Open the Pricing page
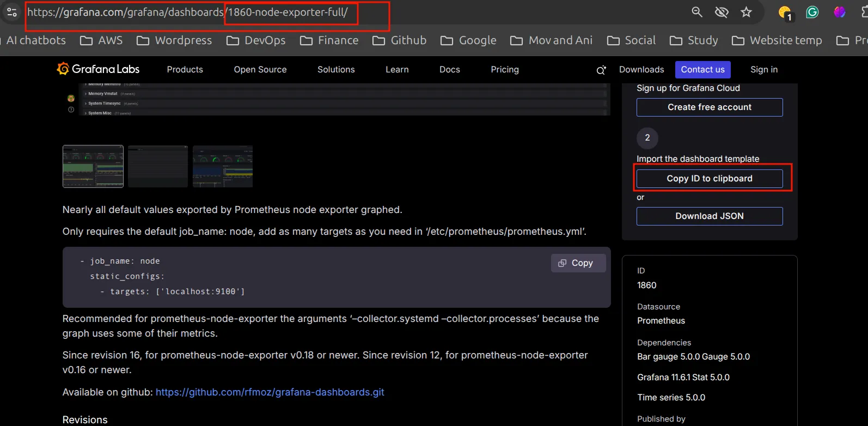 click(x=505, y=70)
